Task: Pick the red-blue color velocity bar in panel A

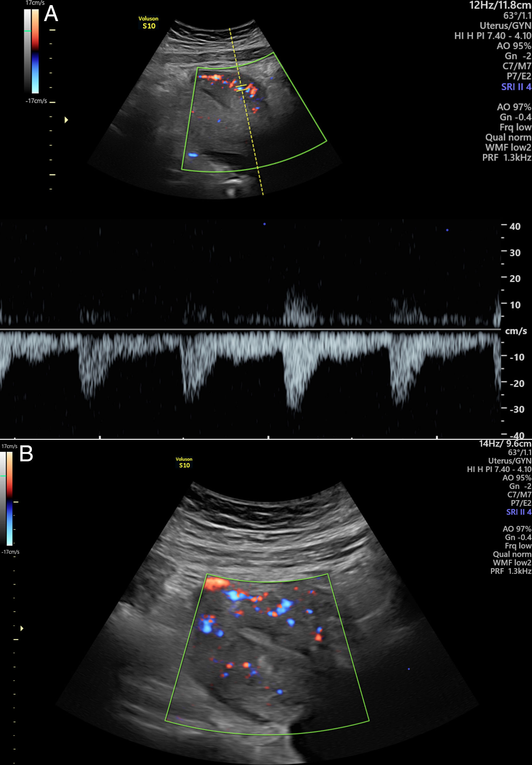Action: click(35, 51)
